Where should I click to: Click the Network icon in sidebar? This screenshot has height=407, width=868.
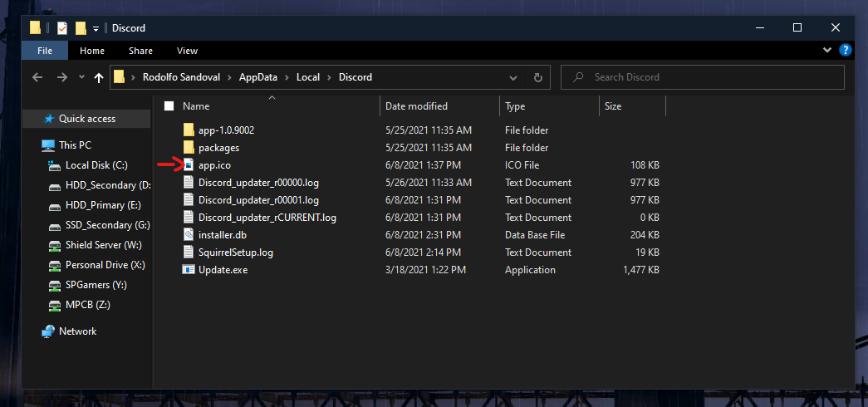[49, 331]
